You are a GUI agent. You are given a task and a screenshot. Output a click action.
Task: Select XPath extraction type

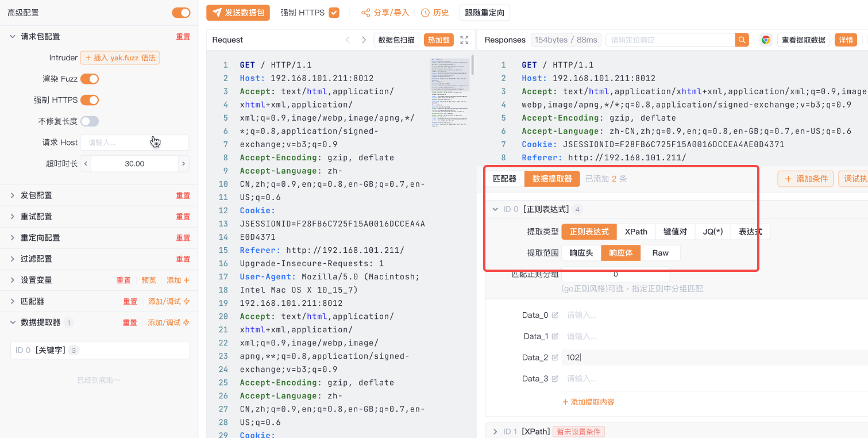coord(636,232)
